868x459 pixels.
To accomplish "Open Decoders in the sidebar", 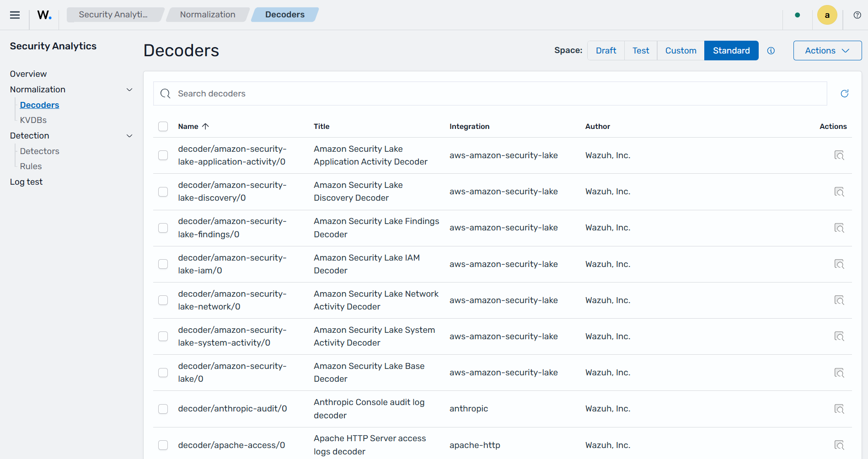I will pyautogui.click(x=40, y=105).
